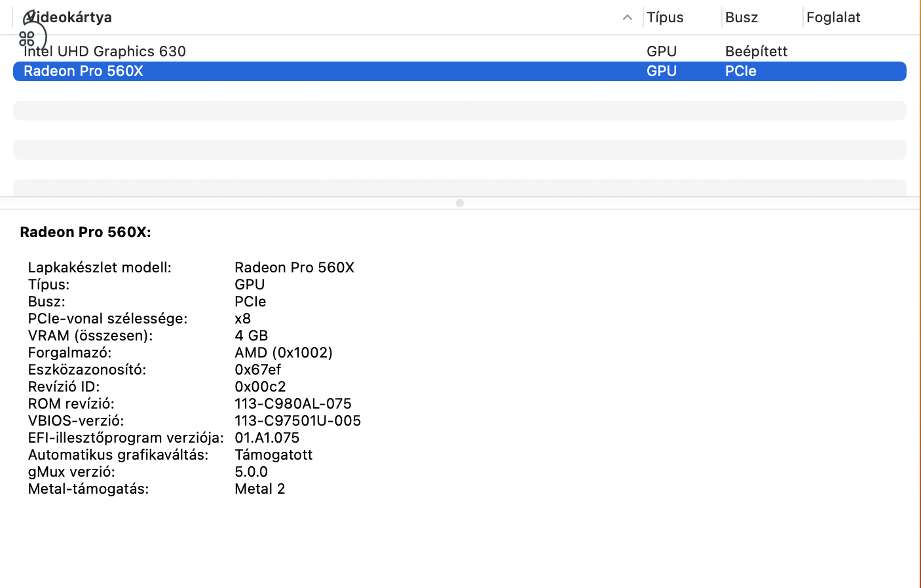
Task: Click the Beépített bus cell
Action: 756,51
